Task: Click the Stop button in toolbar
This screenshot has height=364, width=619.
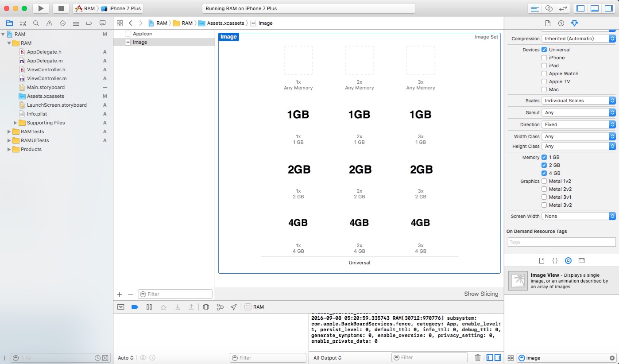Action: point(61,8)
